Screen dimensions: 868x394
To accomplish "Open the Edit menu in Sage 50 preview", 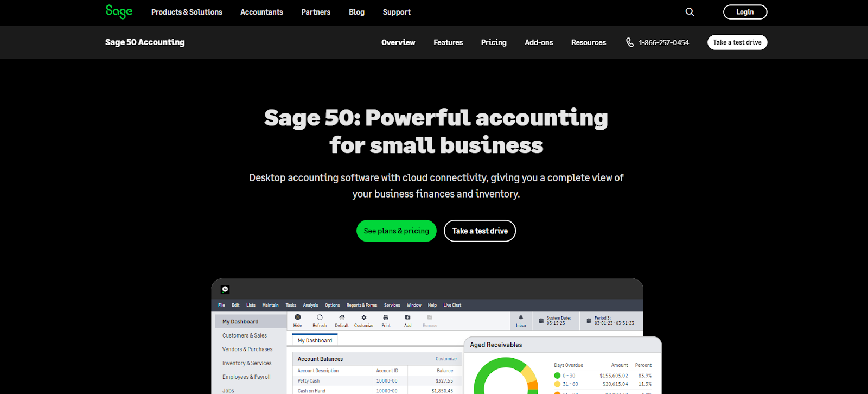I will coord(235,305).
